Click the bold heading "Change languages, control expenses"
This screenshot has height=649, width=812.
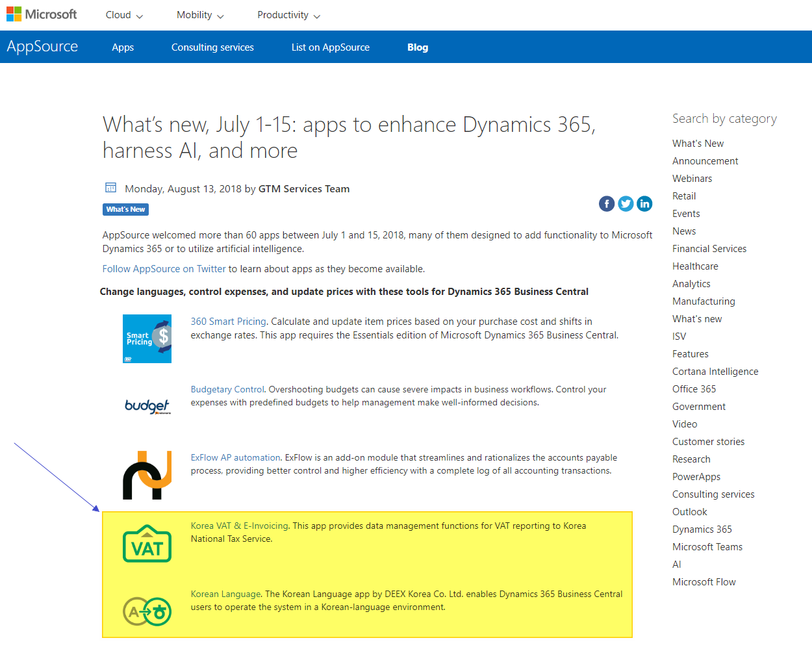[x=344, y=292]
